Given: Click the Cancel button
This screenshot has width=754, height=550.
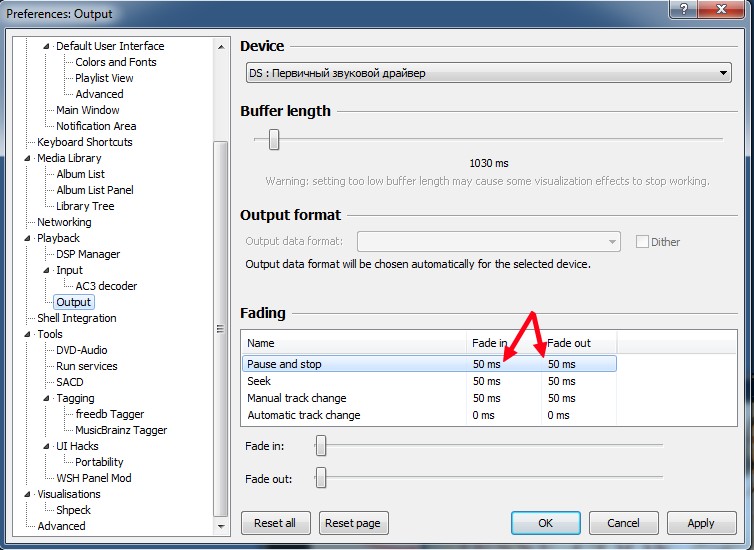Looking at the screenshot, I should click(x=623, y=523).
